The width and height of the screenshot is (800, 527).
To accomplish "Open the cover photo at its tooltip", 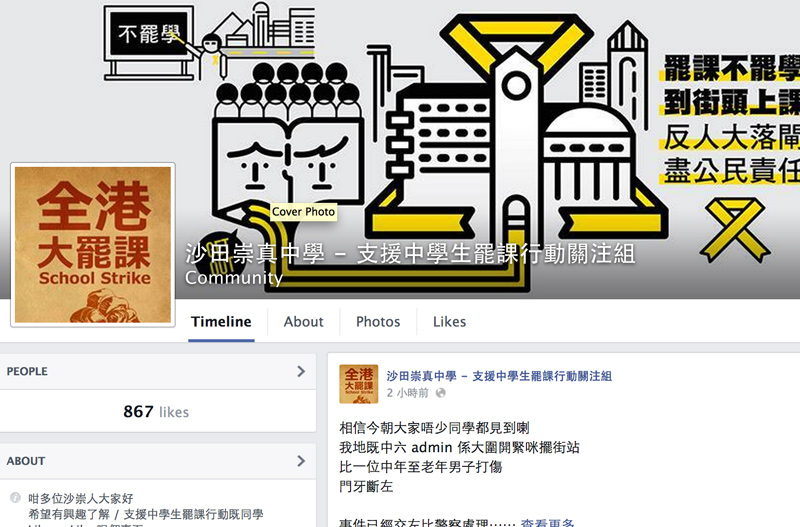I will pos(303,212).
